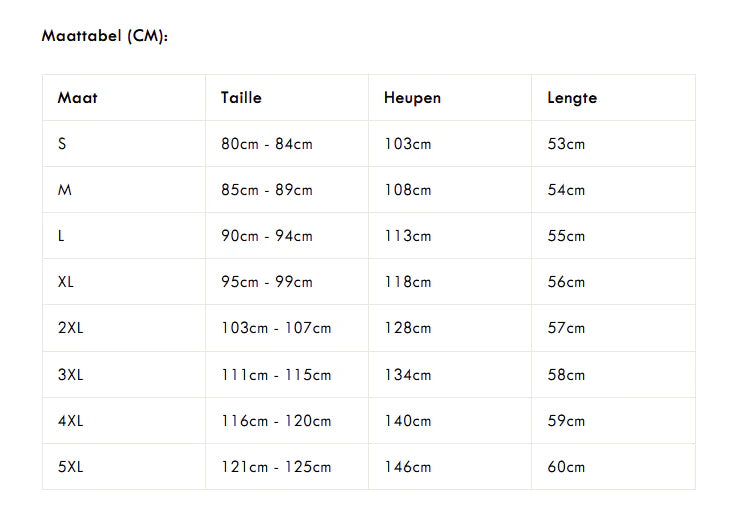Click the 53cm length cell
The height and width of the screenshot is (513, 743).
pos(566,144)
